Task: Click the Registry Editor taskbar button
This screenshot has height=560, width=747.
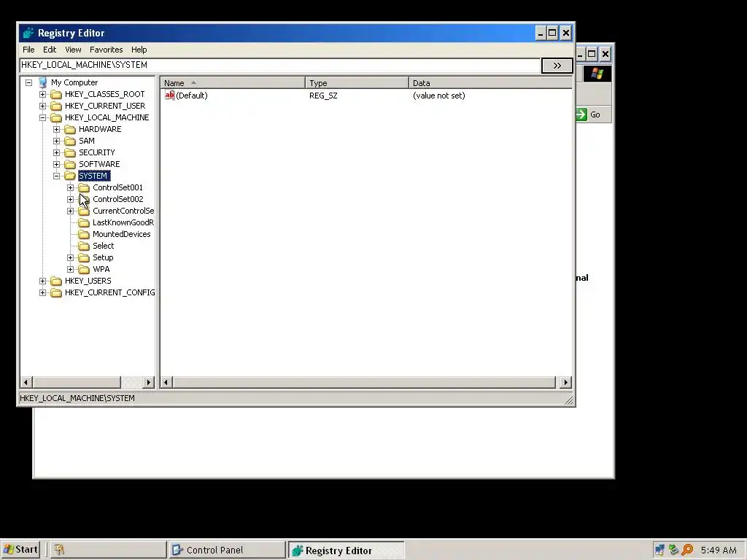Action: point(347,551)
